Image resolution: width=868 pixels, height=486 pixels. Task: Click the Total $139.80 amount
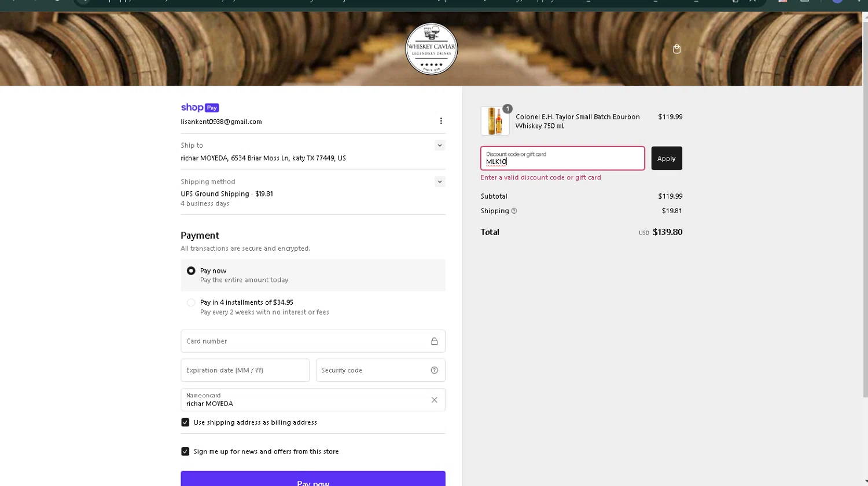[x=667, y=232]
